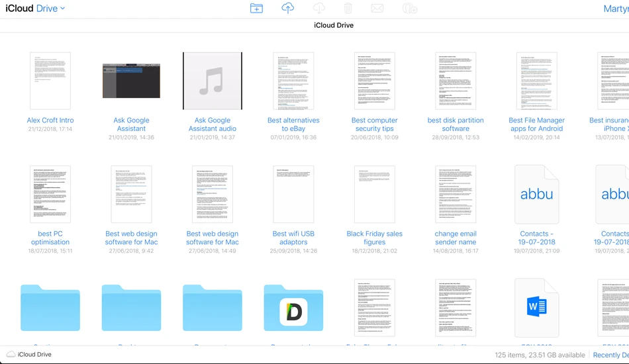629x364 pixels.
Task: Click the Download cloud icon
Action: point(319,8)
